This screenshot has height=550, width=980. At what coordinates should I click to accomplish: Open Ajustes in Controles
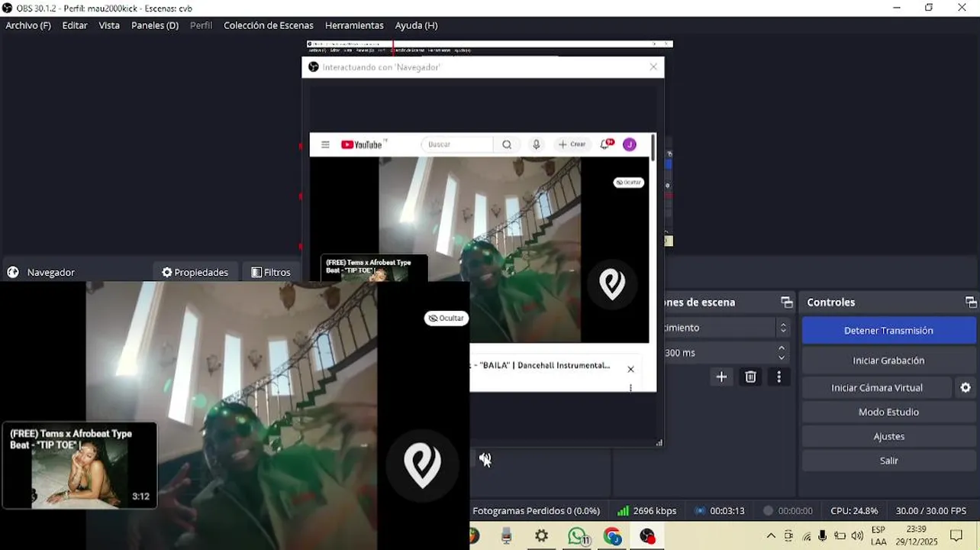[x=888, y=437]
